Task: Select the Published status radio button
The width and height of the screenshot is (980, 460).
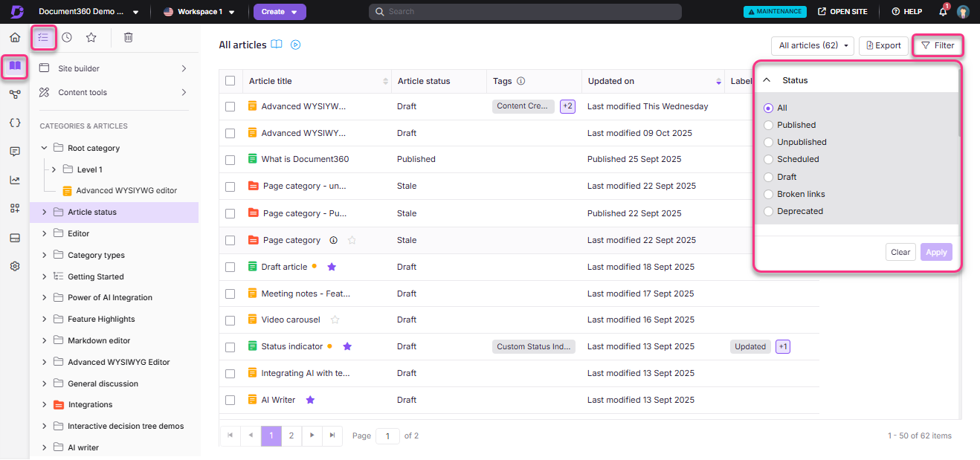Action: [768, 125]
